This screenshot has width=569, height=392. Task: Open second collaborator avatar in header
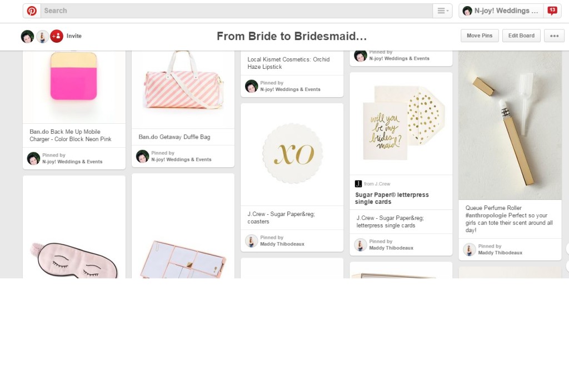click(x=42, y=36)
